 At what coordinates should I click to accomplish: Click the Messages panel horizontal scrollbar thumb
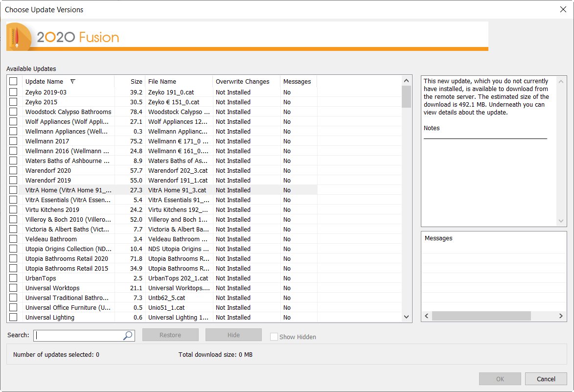(x=482, y=316)
